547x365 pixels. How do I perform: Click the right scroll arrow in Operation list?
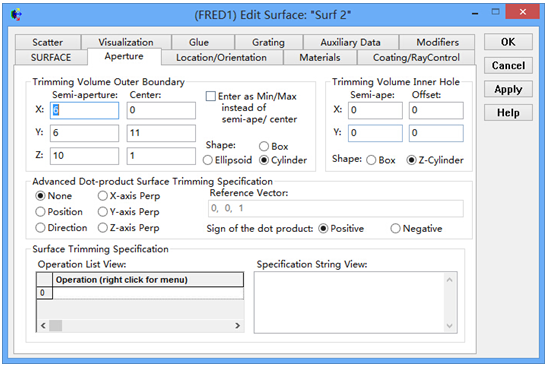click(238, 326)
